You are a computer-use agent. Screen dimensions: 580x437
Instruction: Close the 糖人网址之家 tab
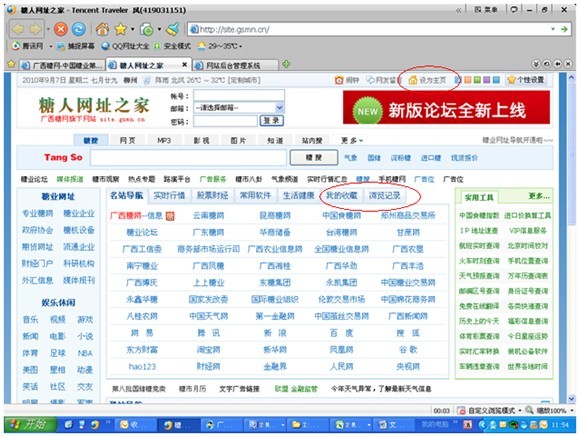tap(185, 65)
